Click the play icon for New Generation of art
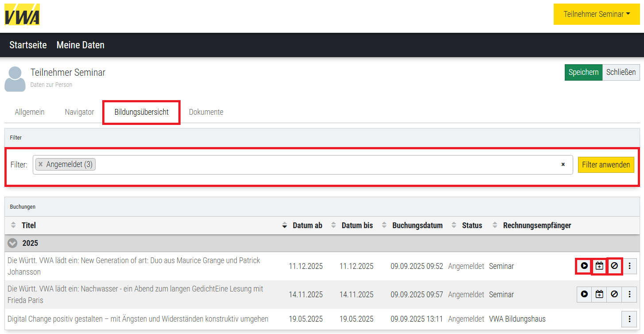644x334 pixels. pos(584,266)
